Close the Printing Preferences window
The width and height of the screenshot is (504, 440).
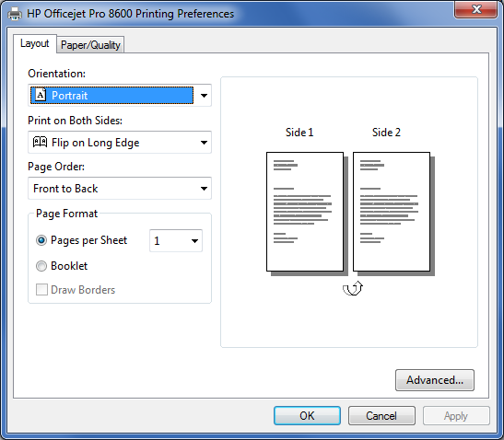pyautogui.click(x=476, y=9)
